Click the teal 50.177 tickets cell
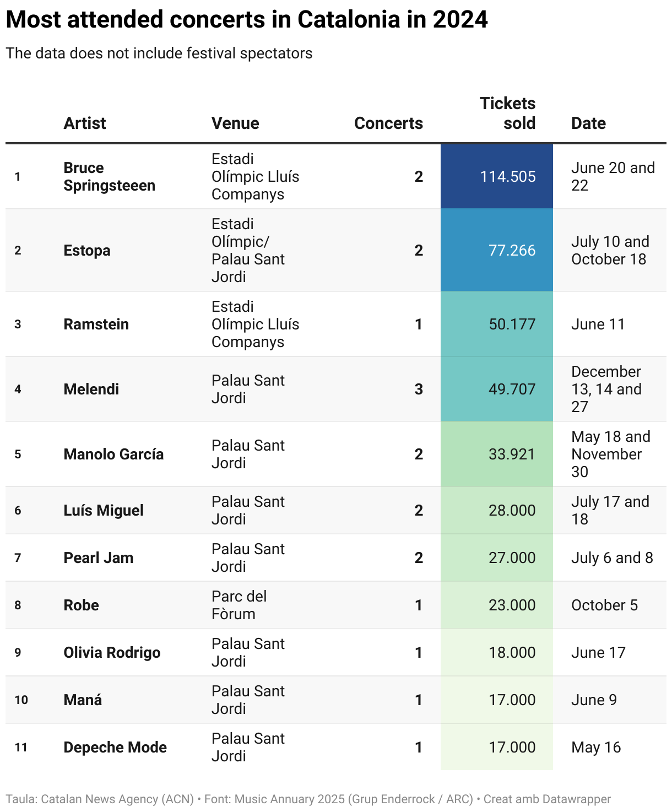The width and height of the screenshot is (672, 812). (496, 324)
